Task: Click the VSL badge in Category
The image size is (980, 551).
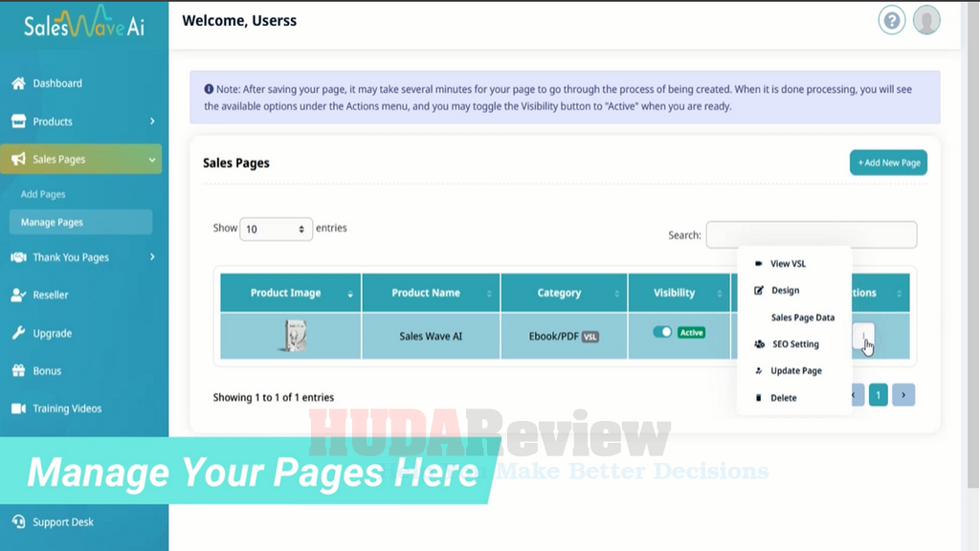Action: click(590, 337)
